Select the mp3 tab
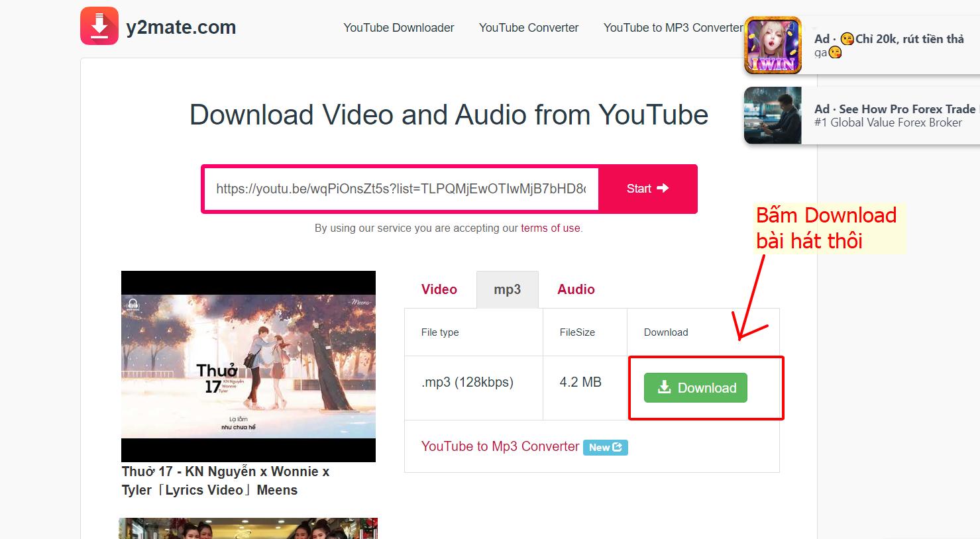 pyautogui.click(x=507, y=289)
